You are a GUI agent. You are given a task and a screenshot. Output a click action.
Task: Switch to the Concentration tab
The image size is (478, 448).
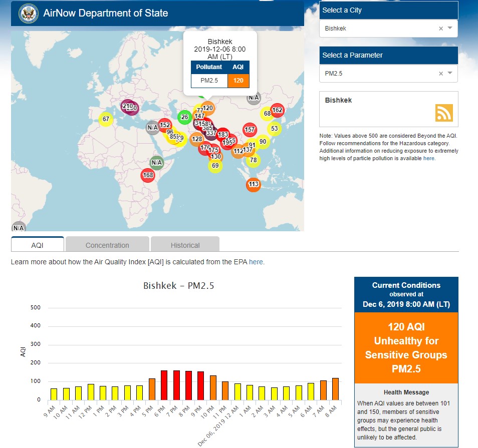pos(107,245)
